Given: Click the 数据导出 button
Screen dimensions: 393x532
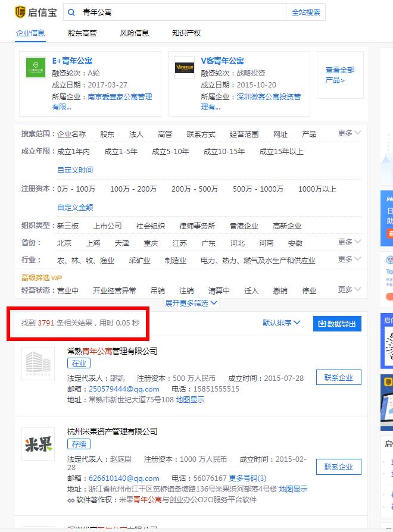Looking at the screenshot, I should (x=337, y=324).
